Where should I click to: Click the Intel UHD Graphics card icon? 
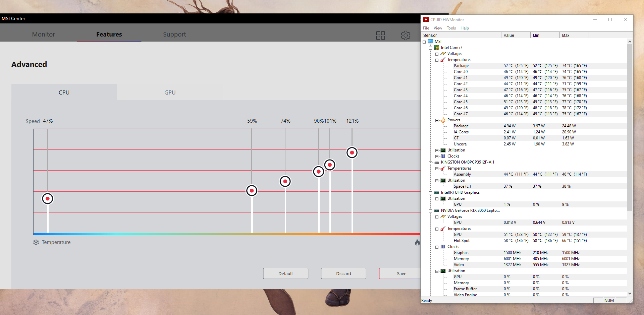coord(437,192)
